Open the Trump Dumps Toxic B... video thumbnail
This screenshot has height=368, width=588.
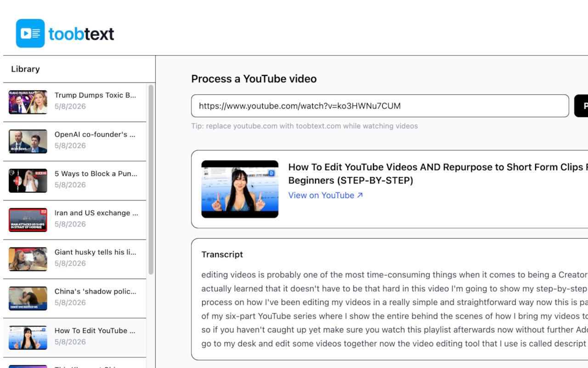28,102
